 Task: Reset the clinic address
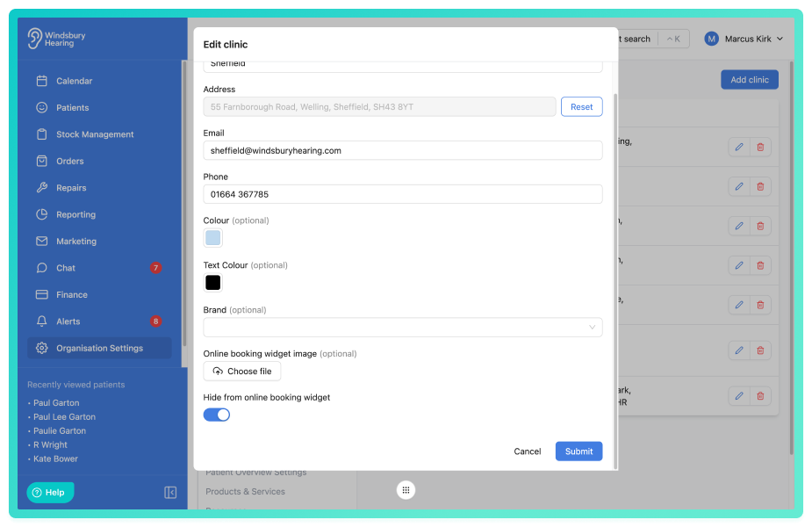pos(581,107)
